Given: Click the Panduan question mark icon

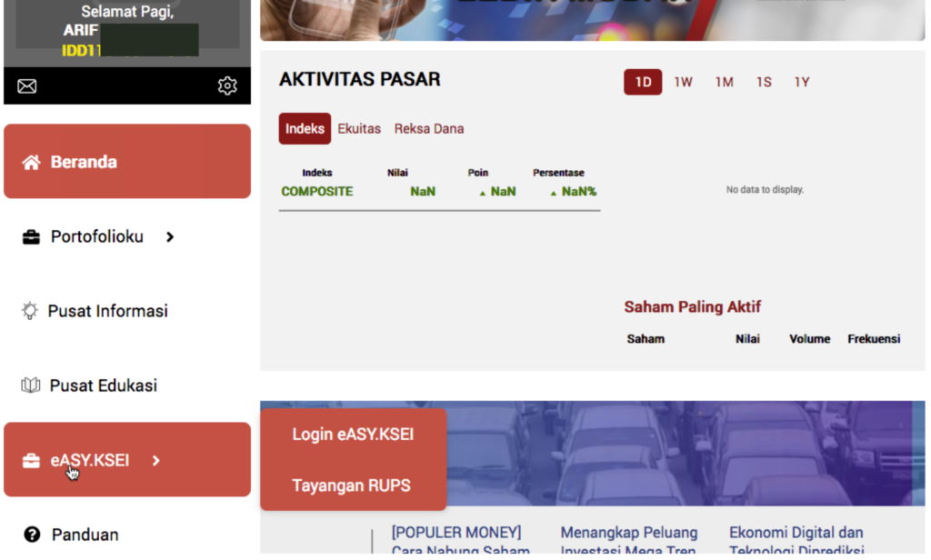Looking at the screenshot, I should point(32,535).
